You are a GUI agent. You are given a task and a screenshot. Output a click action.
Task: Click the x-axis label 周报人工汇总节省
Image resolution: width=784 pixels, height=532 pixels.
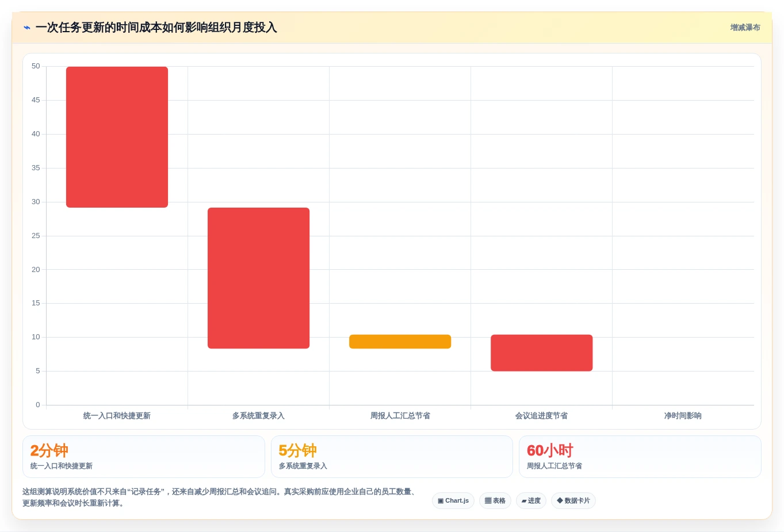(400, 416)
